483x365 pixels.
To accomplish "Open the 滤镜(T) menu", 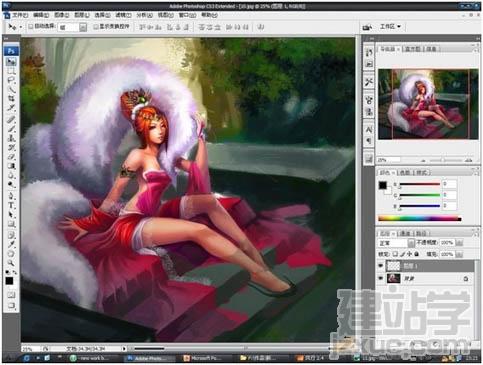I will point(123,15).
